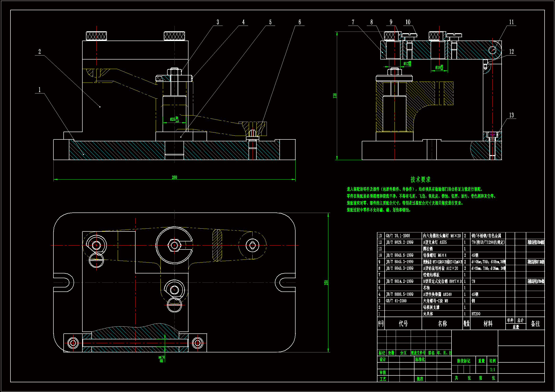Click the knurled knob at top-left view

coord(96,36)
